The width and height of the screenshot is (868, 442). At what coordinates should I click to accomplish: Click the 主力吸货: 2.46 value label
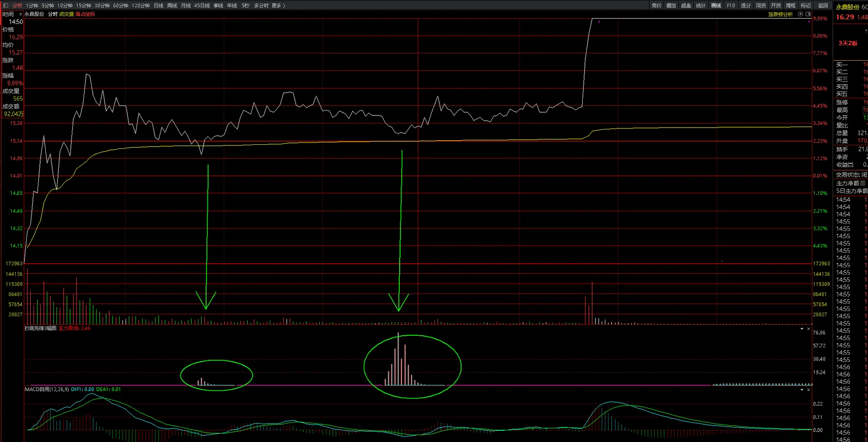click(x=75, y=328)
